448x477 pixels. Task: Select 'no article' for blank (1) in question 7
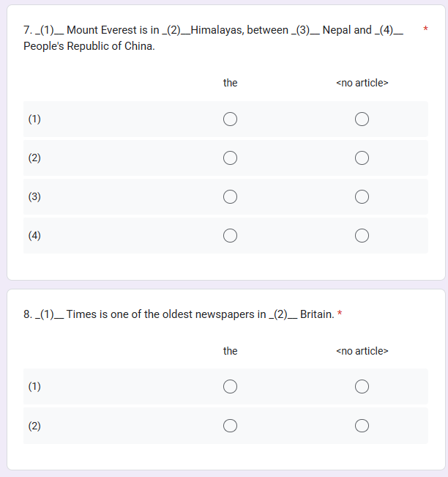[x=362, y=119]
